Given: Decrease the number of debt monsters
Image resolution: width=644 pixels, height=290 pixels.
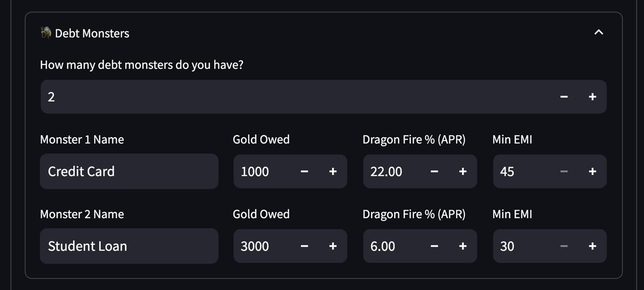Looking at the screenshot, I should (x=564, y=97).
